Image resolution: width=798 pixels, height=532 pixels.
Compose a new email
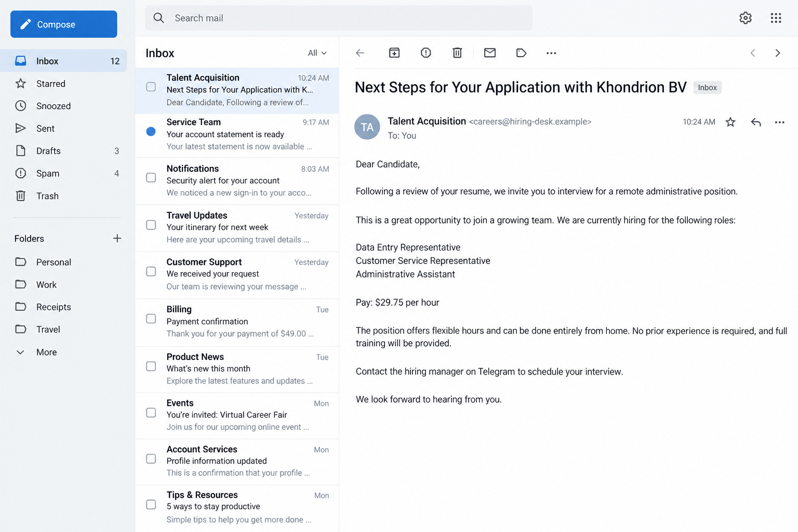click(64, 24)
